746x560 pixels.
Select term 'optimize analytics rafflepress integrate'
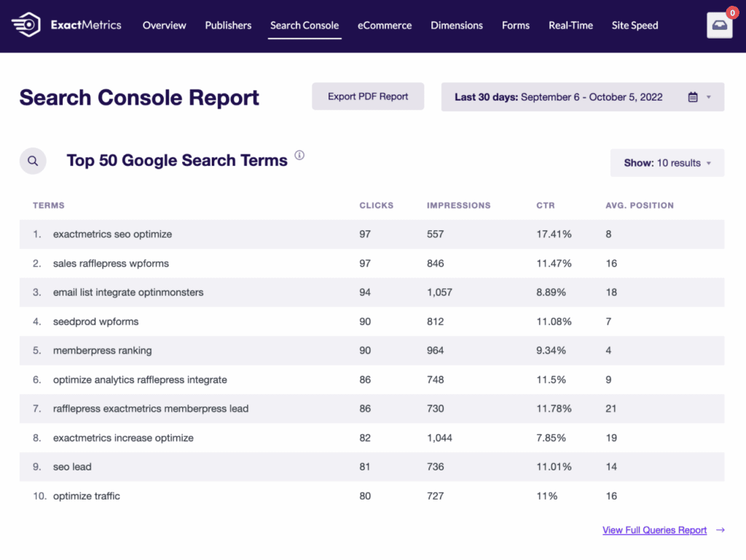click(x=140, y=379)
